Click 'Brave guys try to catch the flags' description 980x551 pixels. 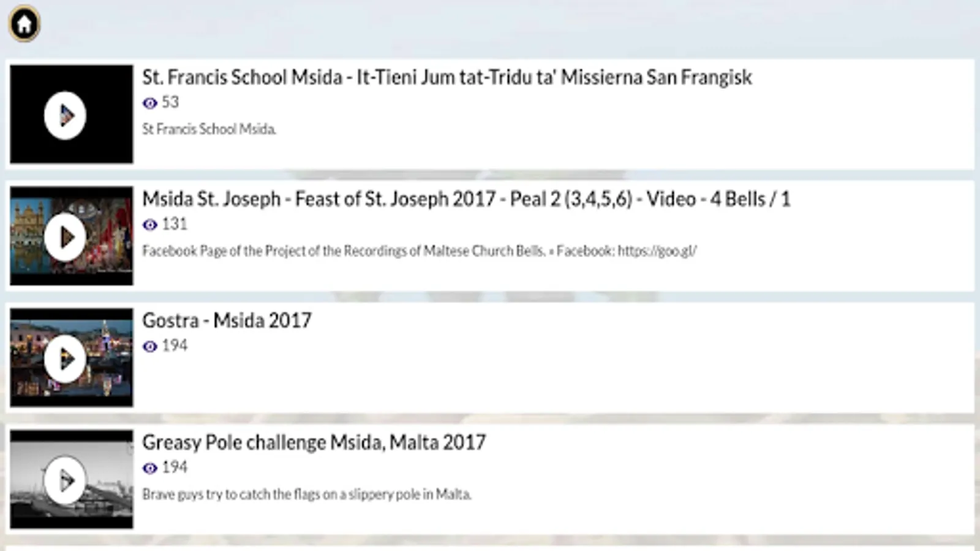(x=307, y=495)
